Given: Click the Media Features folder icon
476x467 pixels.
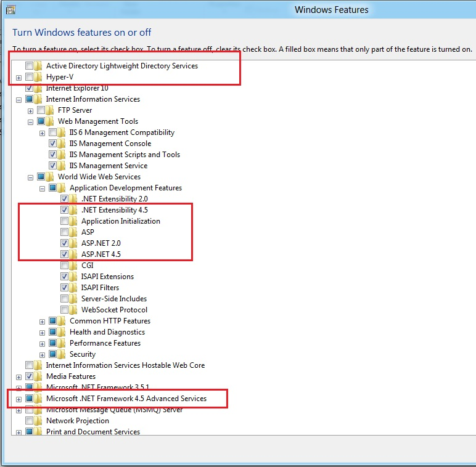Looking at the screenshot, I should (39, 376).
